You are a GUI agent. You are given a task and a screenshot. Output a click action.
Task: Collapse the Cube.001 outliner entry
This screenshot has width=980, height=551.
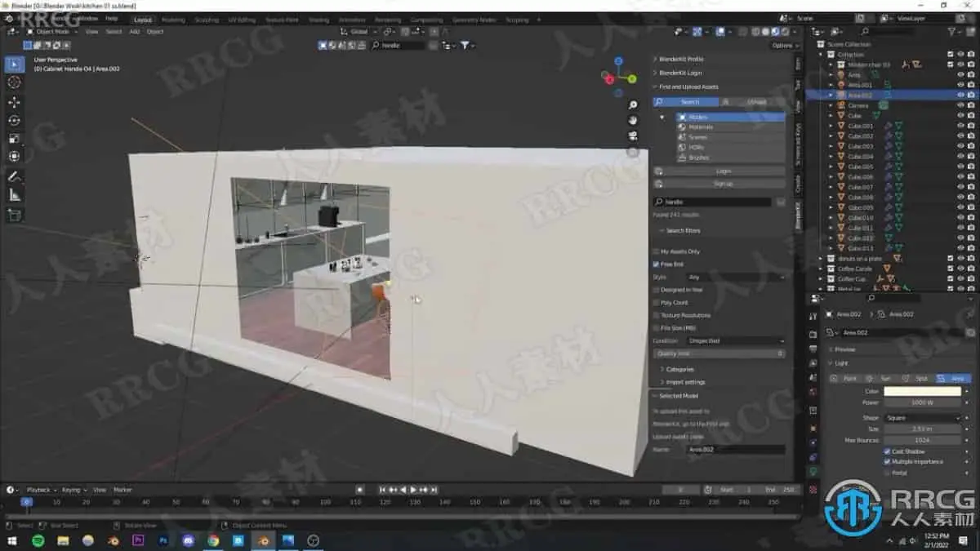pyautogui.click(x=831, y=127)
